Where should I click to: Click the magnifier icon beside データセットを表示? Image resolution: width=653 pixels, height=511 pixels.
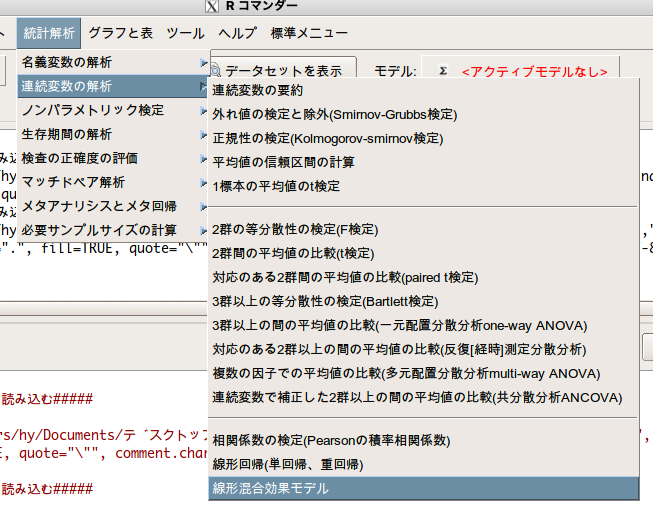click(216, 71)
